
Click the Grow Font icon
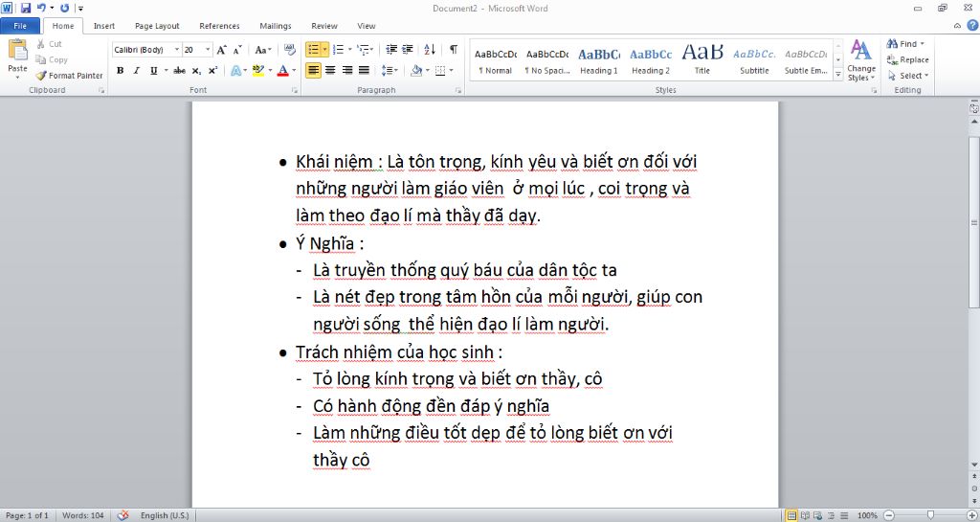[x=221, y=49]
